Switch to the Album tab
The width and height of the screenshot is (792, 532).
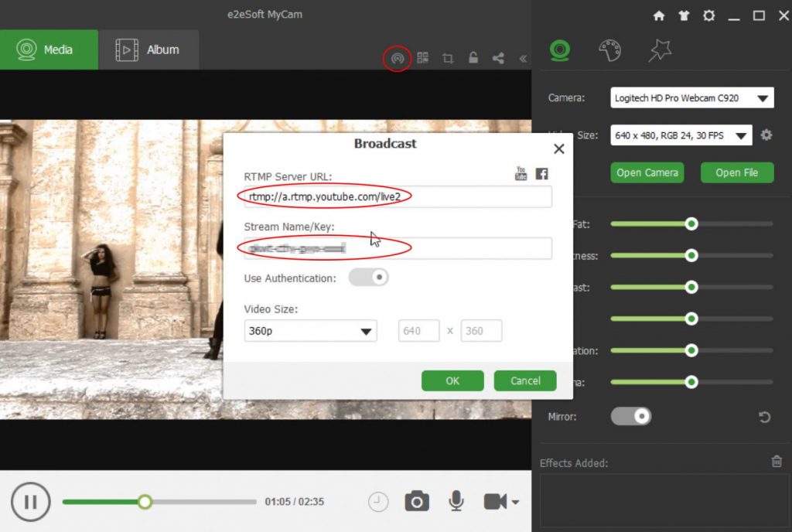148,49
